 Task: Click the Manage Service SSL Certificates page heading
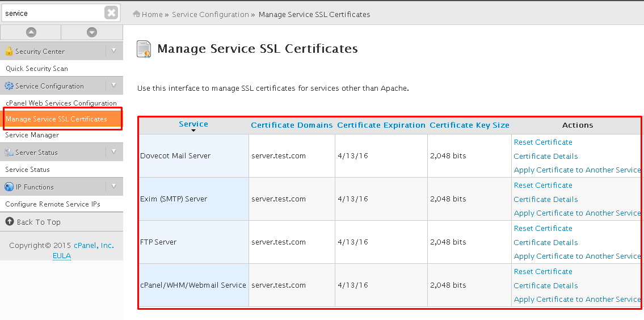point(258,49)
